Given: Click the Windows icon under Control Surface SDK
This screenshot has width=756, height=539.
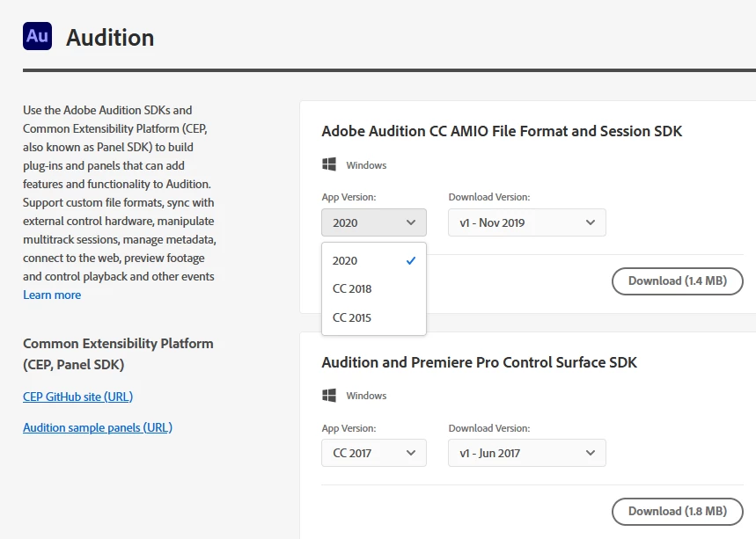Looking at the screenshot, I should click(x=330, y=395).
